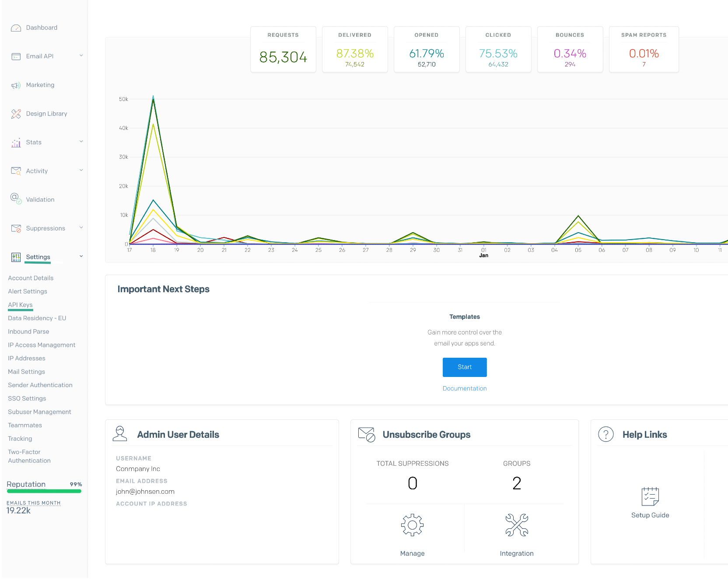Click the Integration label under Unsubscribe Groups
Viewport: 728px width, 579px height.
click(x=517, y=553)
